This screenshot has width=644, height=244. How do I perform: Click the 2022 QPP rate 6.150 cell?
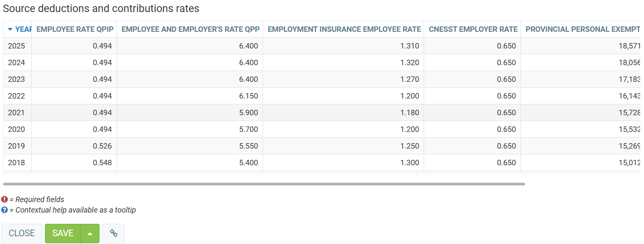point(248,96)
